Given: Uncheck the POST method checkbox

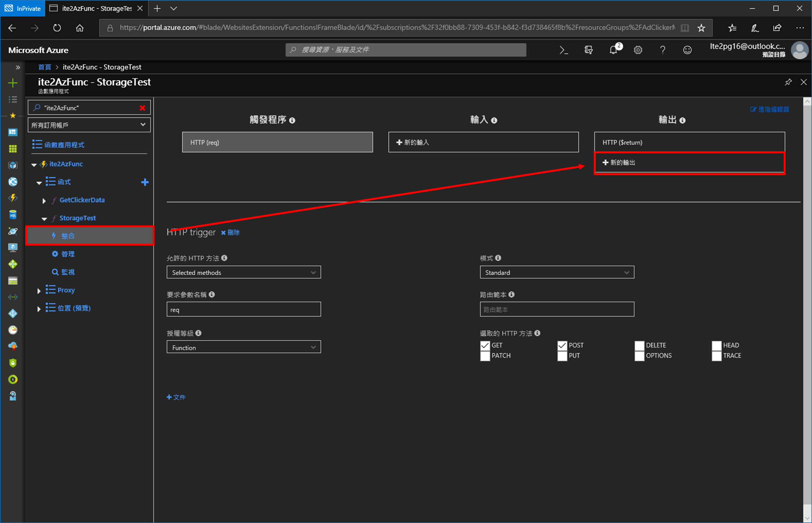Looking at the screenshot, I should tap(562, 346).
